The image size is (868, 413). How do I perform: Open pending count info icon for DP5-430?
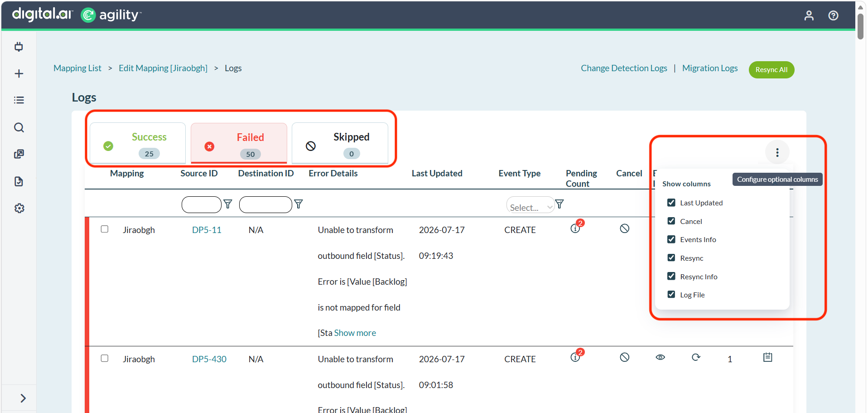(x=575, y=358)
